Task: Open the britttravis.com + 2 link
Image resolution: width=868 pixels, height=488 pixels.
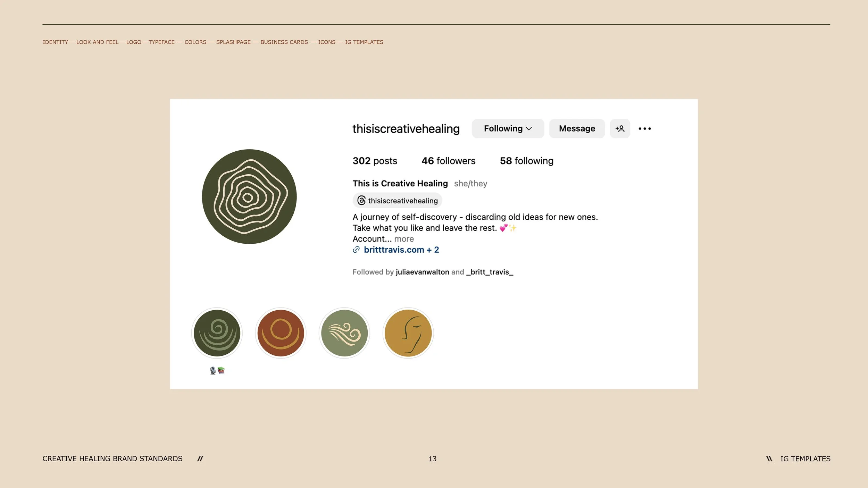Action: (401, 250)
